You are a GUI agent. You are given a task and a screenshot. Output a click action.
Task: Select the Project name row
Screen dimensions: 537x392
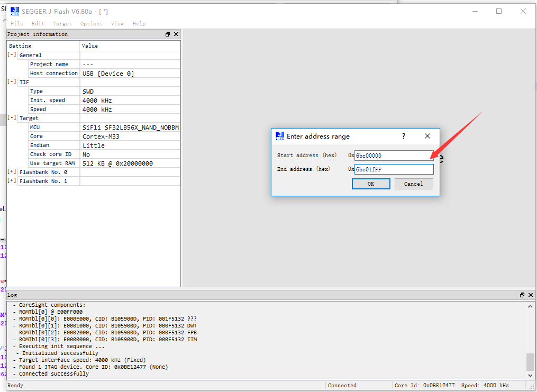pyautogui.click(x=104, y=65)
